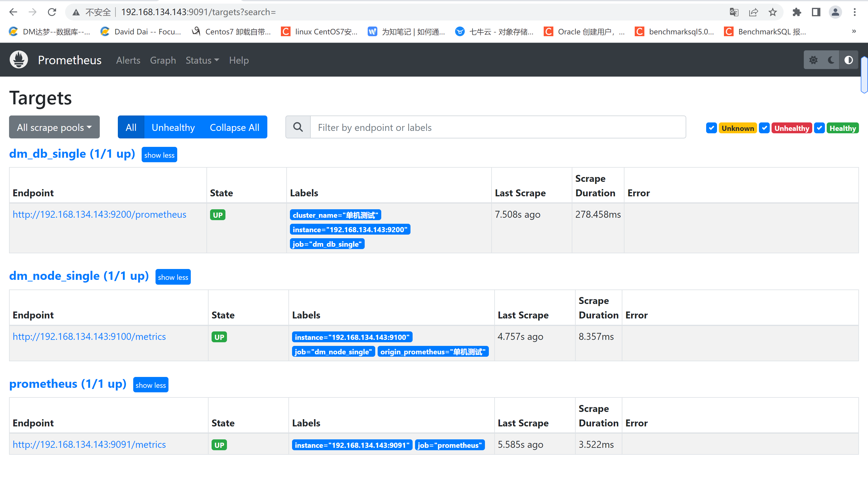868x484 pixels.
Task: Open the browser three-dot menu
Action: 854,12
